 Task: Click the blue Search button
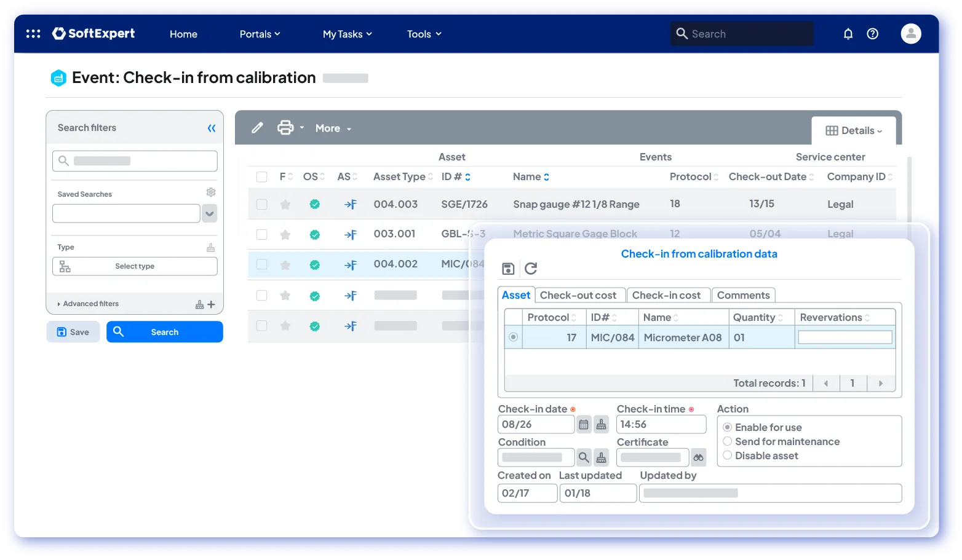point(164,332)
